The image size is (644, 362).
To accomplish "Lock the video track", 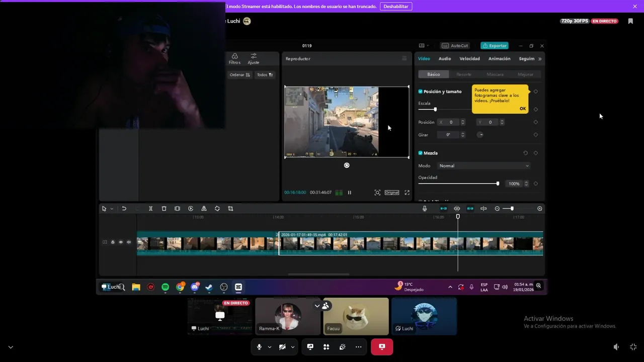I will [x=113, y=242].
